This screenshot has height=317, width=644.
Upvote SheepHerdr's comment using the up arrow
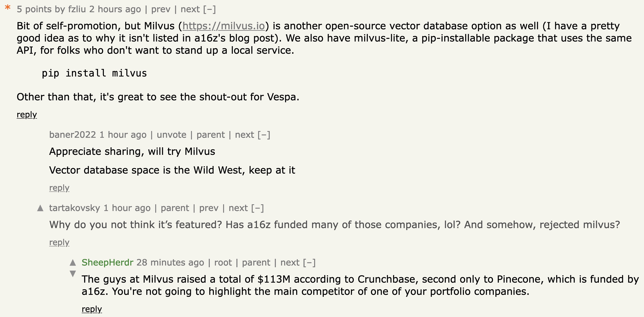(x=73, y=262)
